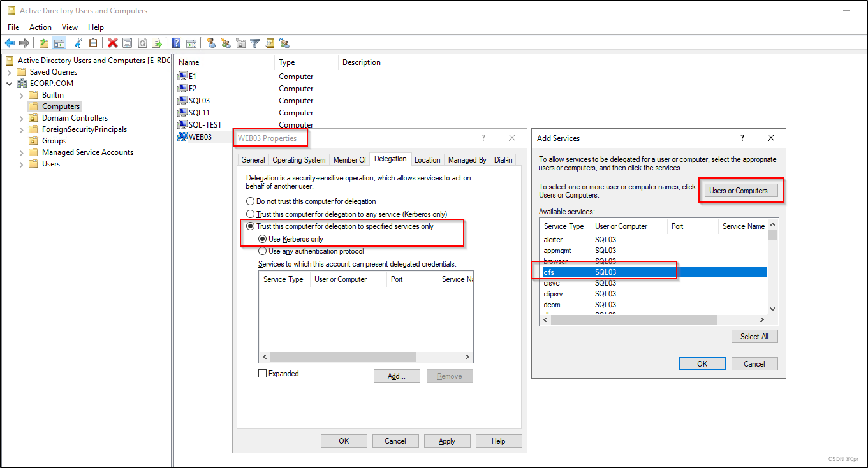This screenshot has width=868, height=468.
Task: Select the SQL11 computer icon in list
Action: [182, 113]
